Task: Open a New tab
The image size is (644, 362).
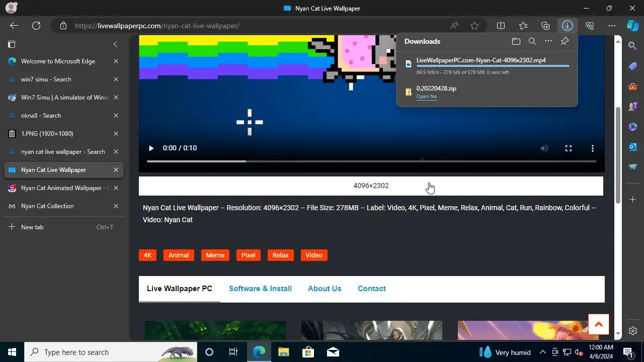Action: pyautogui.click(x=64, y=227)
